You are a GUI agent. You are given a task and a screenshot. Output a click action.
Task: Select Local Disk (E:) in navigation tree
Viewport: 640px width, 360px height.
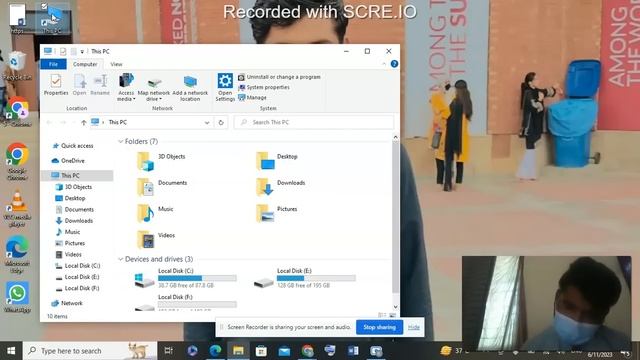tap(78, 277)
